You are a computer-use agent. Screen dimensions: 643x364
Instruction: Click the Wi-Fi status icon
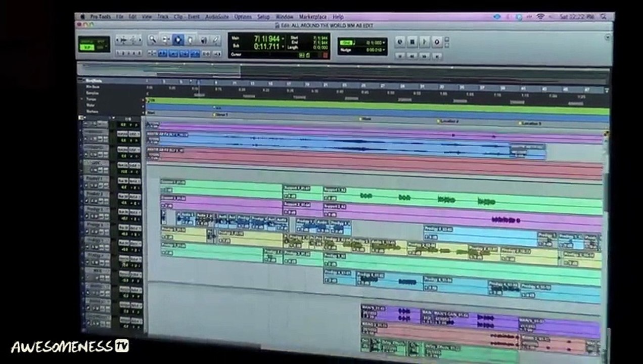click(540, 17)
